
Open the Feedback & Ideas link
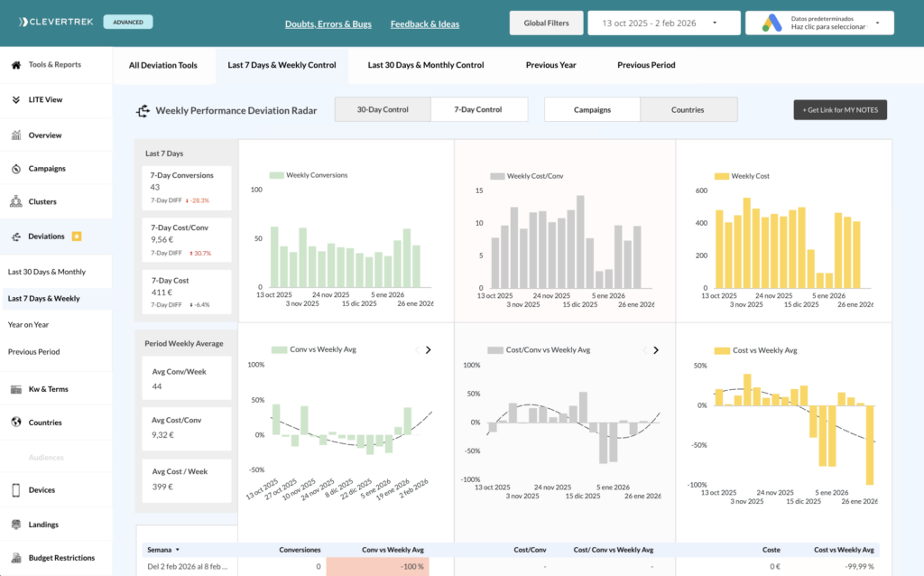[424, 24]
